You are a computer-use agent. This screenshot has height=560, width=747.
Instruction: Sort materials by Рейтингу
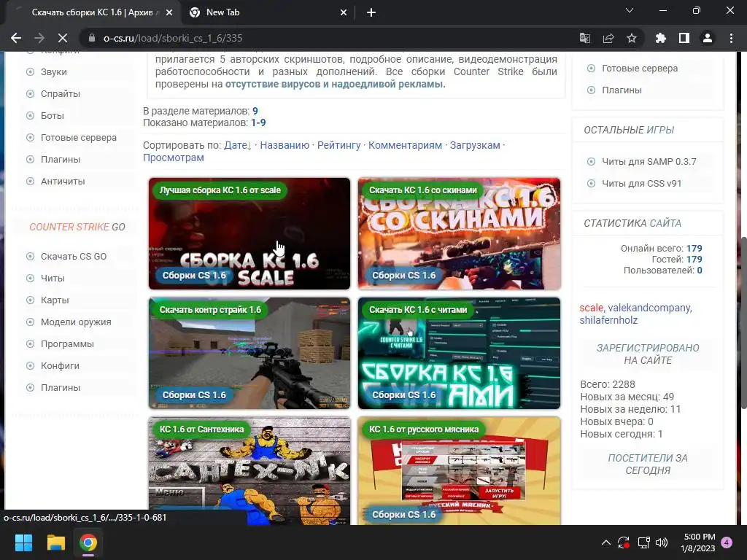pos(338,145)
